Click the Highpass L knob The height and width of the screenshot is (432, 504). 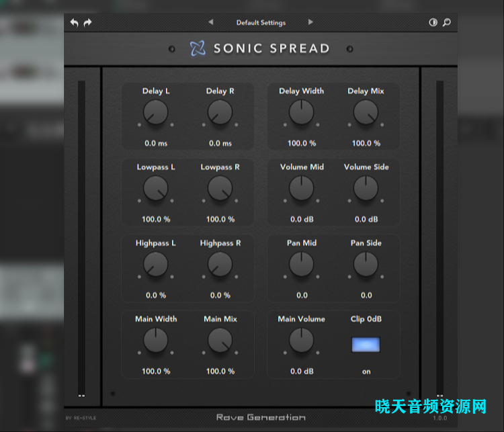pyautogui.click(x=156, y=265)
